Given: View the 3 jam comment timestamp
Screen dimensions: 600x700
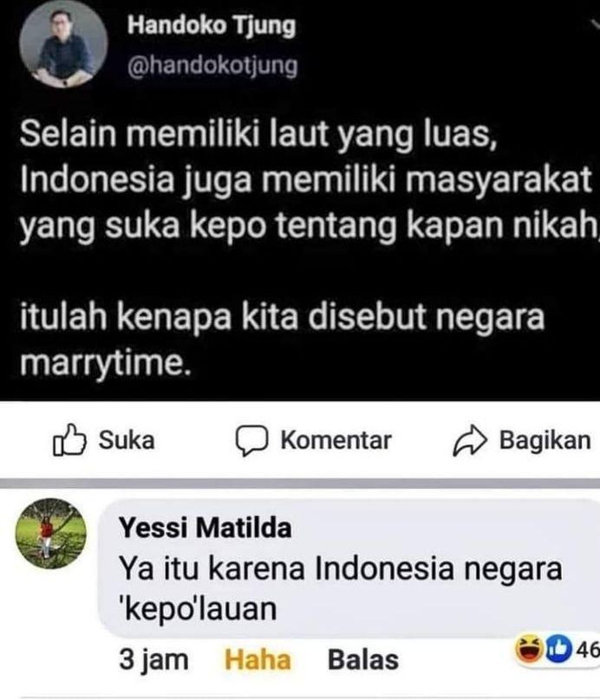Looking at the screenshot, I should pos(153,660).
